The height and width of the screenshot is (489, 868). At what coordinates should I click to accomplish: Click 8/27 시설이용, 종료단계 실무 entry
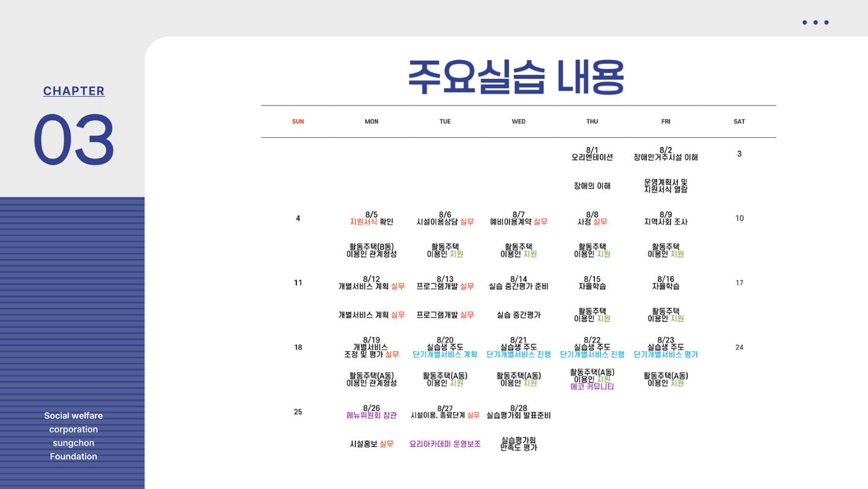[445, 412]
